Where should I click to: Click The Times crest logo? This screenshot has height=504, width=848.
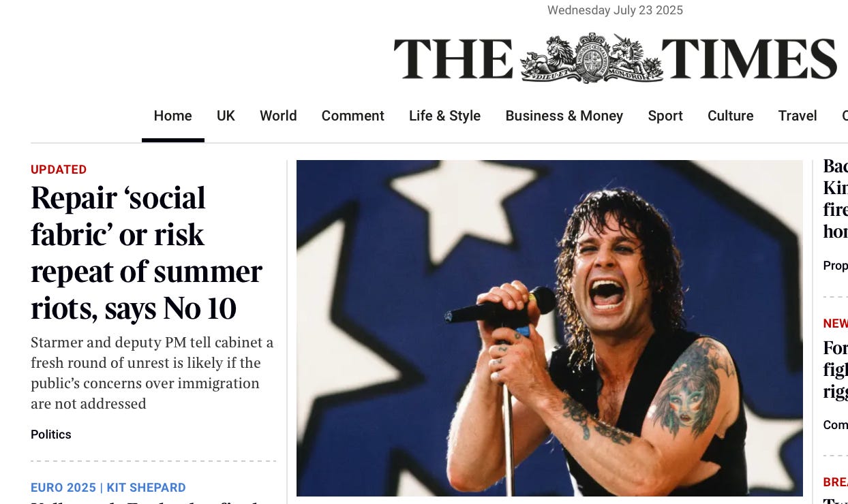(591, 58)
